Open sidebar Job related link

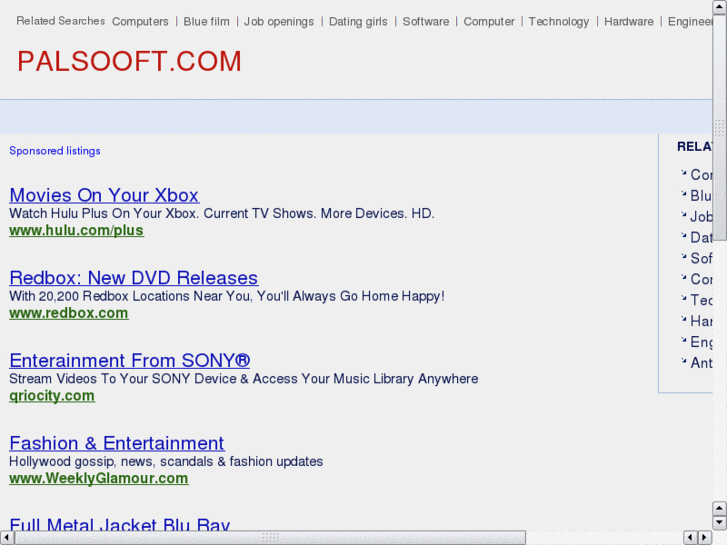click(701, 217)
